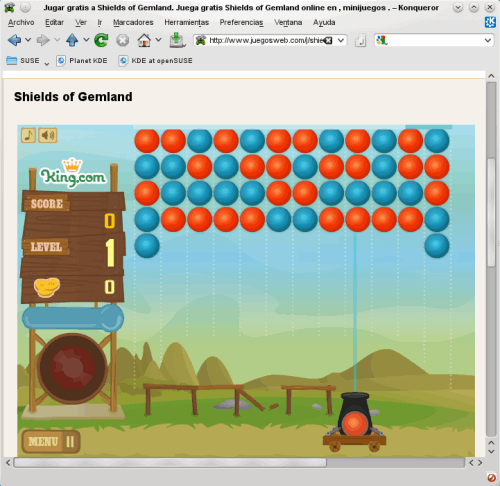Viewport: 500px width, 486px height.
Task: Open the Back history dropdown arrow
Action: point(28,40)
